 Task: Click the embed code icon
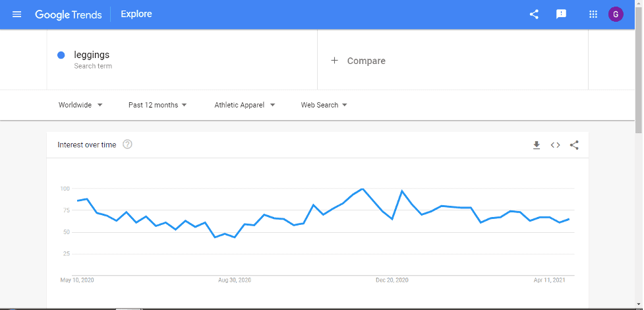point(555,145)
